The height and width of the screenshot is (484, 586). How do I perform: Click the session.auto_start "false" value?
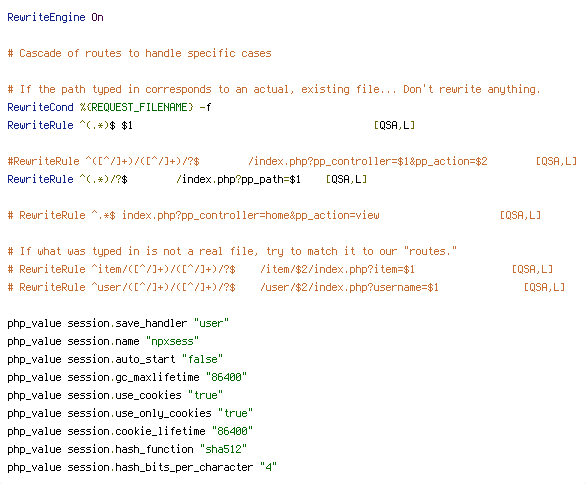(x=202, y=359)
